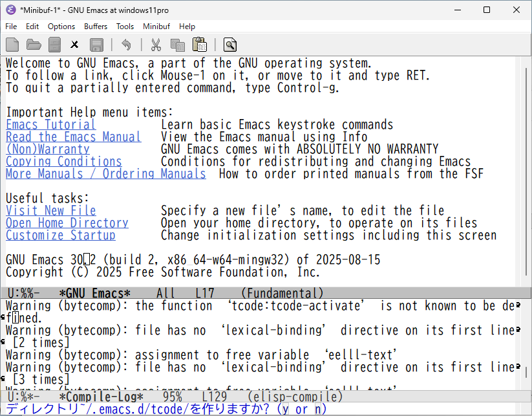This screenshot has height=416, width=532.
Task: Click the 'GNU Emacs 30.2' version line
Action: pyautogui.click(x=193, y=260)
